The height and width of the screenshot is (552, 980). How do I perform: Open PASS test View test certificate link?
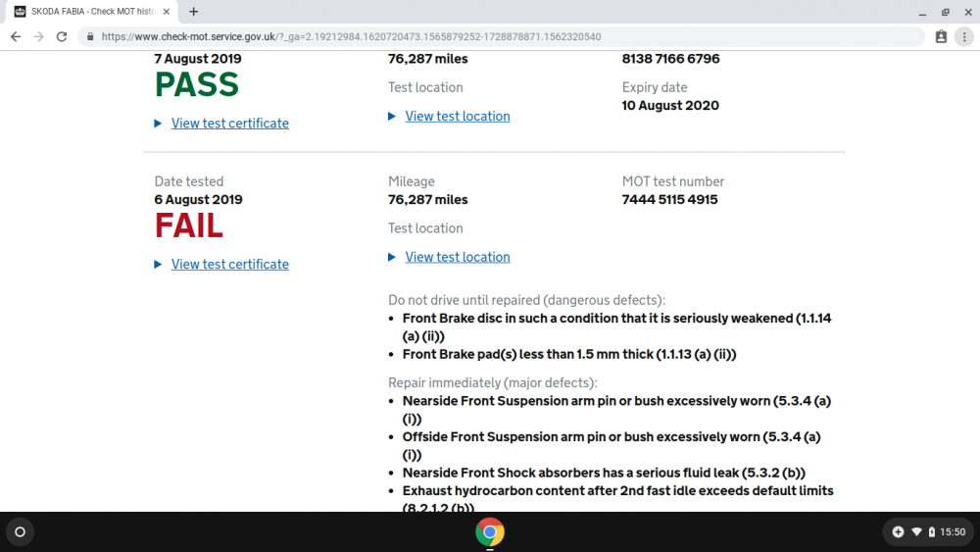click(x=230, y=124)
